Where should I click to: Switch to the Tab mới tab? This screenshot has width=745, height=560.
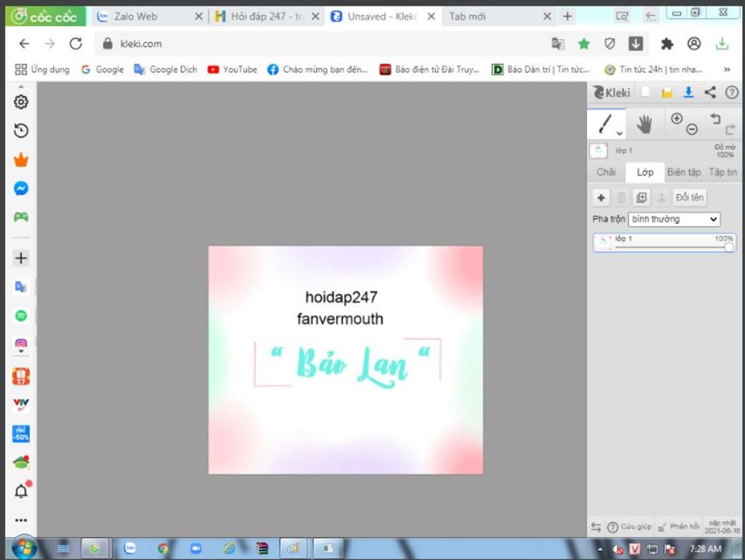coord(499,17)
